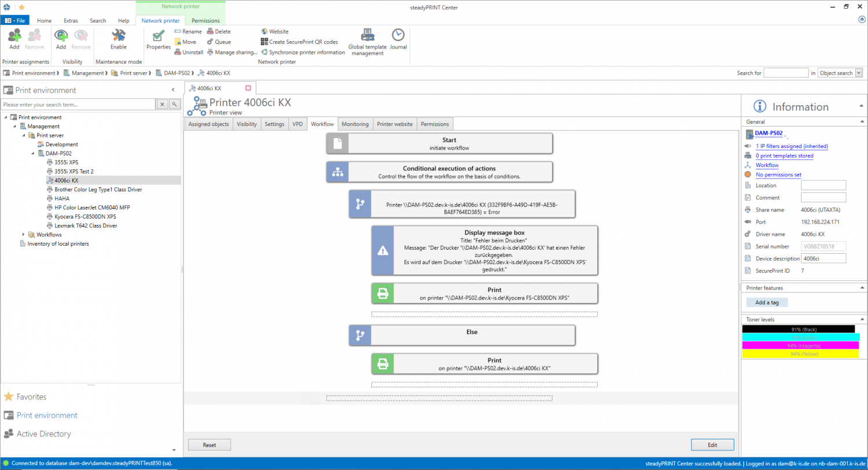Enable maintenance mode for the printer

pos(118,40)
